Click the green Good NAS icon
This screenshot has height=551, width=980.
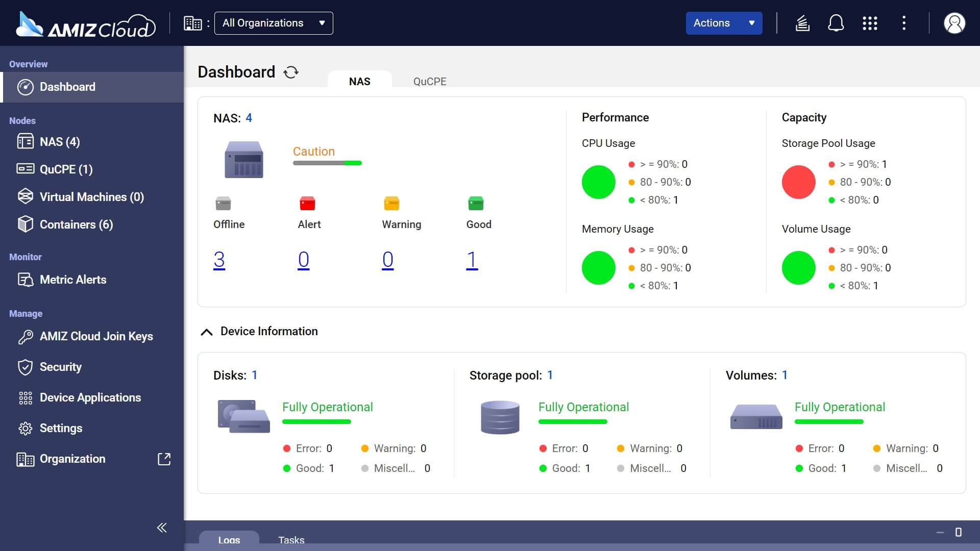(476, 203)
